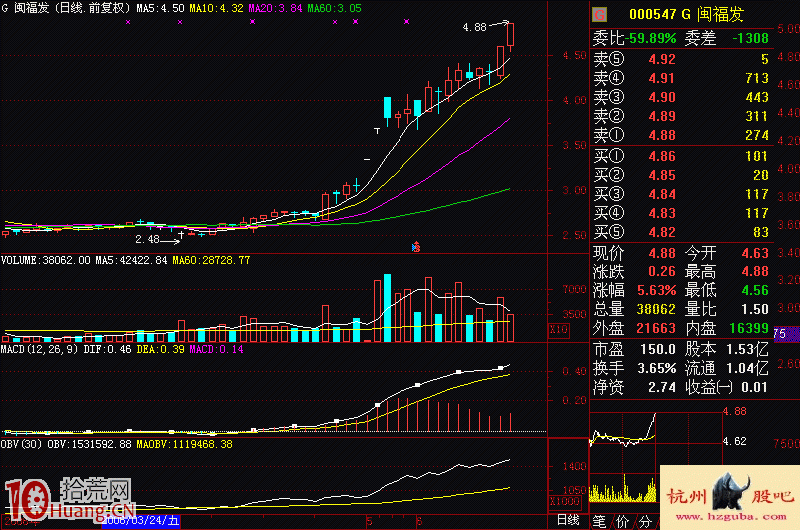The width and height of the screenshot is (800, 530).
Task: Select the VOLUME:38062.00 indicator label
Action: coord(45,260)
